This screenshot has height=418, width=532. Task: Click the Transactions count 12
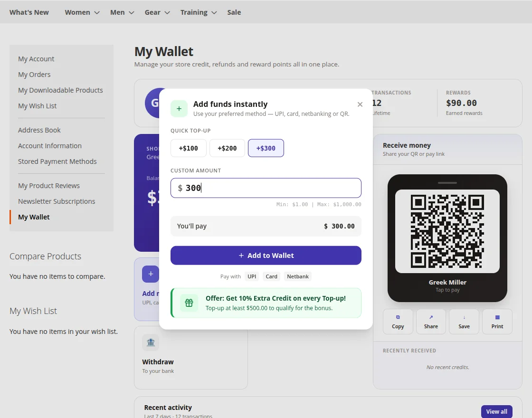tap(377, 103)
